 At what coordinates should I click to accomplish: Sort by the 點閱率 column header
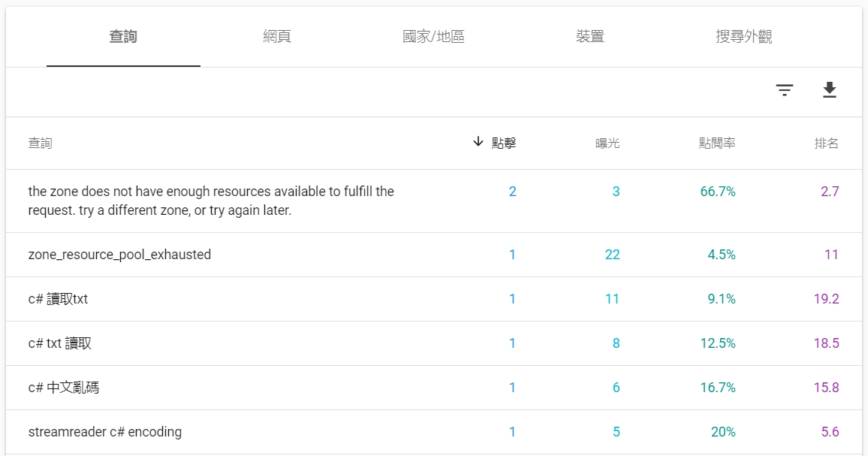(717, 143)
